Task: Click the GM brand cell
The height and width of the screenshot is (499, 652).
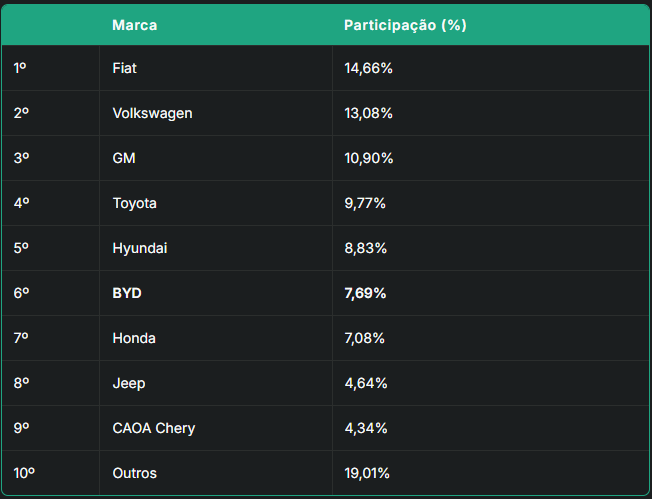Action: [124, 158]
